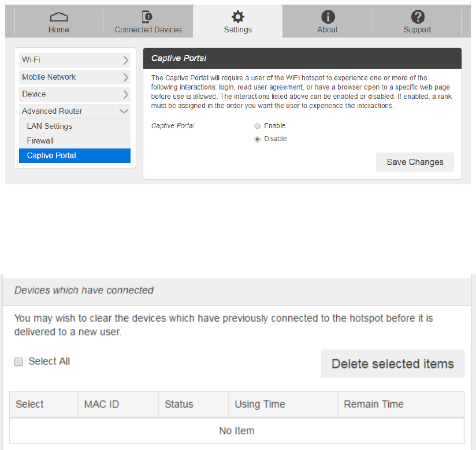The image size is (476, 450).
Task: Expand the Wi-Fi menu chevron
Action: (x=125, y=60)
